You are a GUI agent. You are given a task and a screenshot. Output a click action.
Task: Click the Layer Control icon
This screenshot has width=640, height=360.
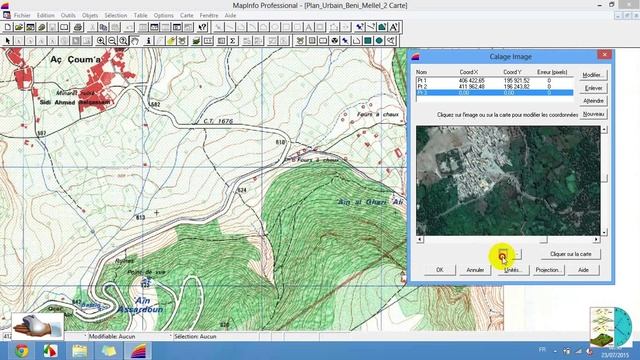click(196, 41)
